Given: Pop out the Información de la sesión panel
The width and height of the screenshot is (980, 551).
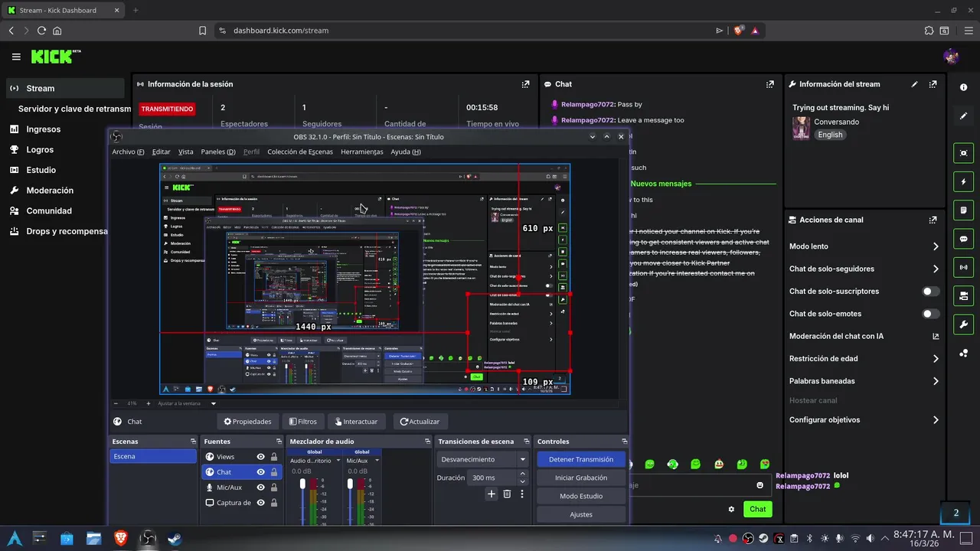Looking at the screenshot, I should click(x=525, y=84).
